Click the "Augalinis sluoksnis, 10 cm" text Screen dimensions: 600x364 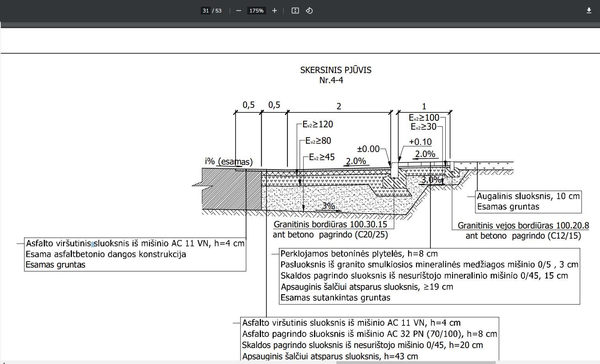[x=528, y=196]
